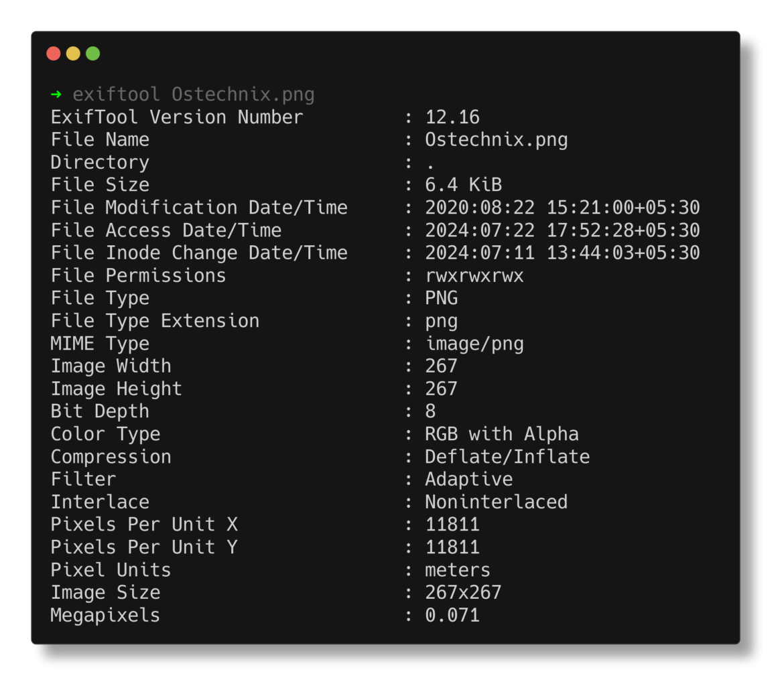Click the File Name value Ostechnix.png
The width and height of the screenshot is (784, 688).
[x=497, y=139]
